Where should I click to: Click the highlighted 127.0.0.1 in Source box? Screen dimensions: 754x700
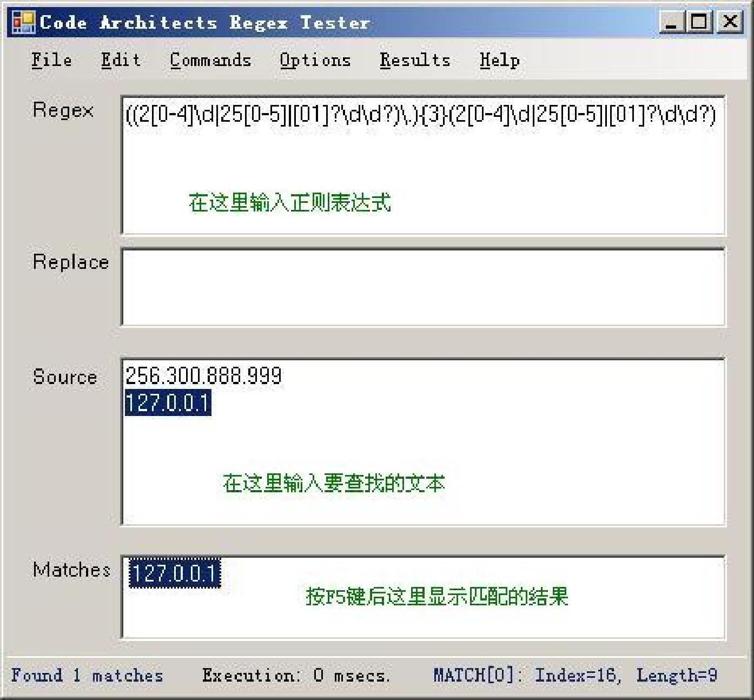click(x=168, y=403)
